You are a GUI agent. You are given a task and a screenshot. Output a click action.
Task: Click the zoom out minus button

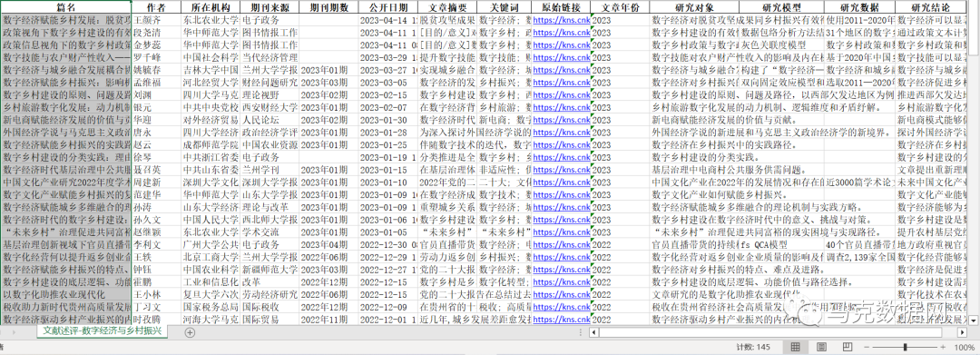click(x=867, y=347)
